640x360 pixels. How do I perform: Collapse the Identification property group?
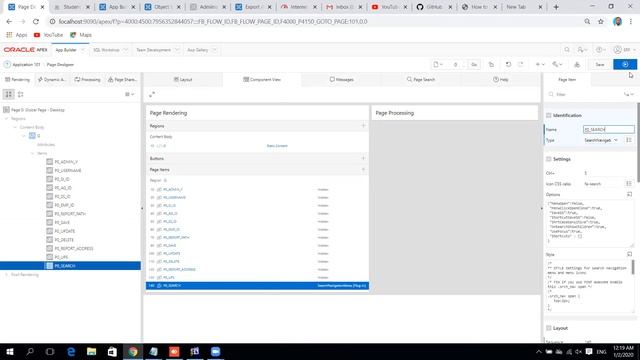pyautogui.click(x=549, y=116)
